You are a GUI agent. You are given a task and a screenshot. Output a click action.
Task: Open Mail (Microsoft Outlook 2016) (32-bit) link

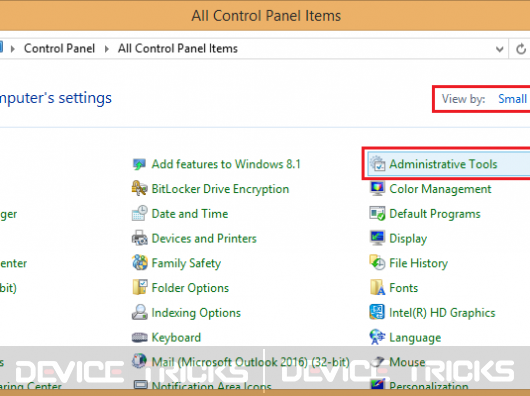coord(250,362)
